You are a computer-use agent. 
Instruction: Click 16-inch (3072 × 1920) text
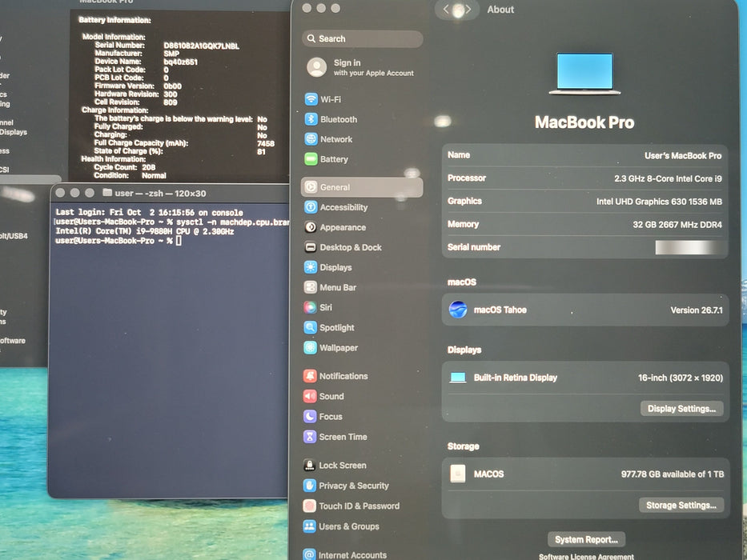[x=681, y=378]
